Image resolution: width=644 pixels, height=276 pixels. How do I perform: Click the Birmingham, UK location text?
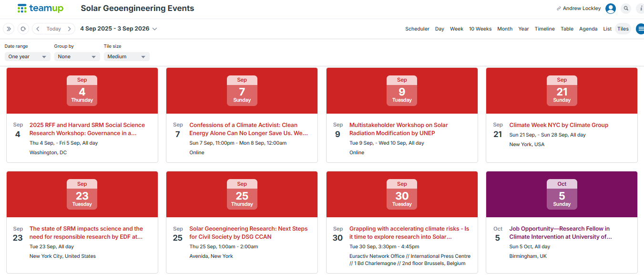(x=528, y=256)
